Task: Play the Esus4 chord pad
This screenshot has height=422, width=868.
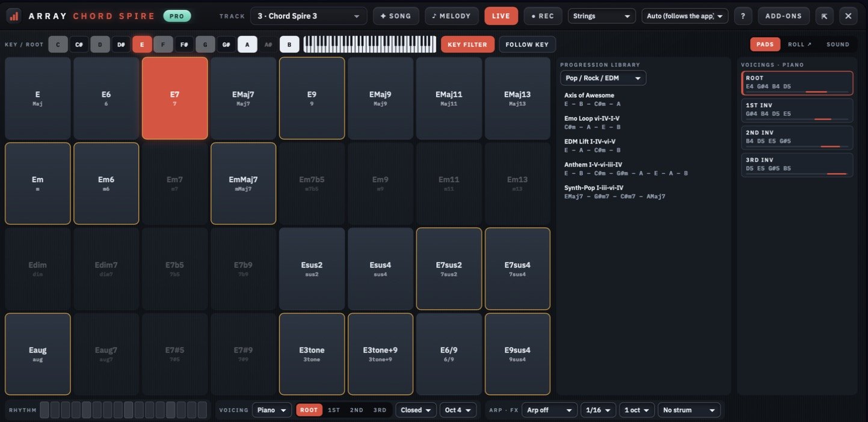Action: pyautogui.click(x=381, y=269)
